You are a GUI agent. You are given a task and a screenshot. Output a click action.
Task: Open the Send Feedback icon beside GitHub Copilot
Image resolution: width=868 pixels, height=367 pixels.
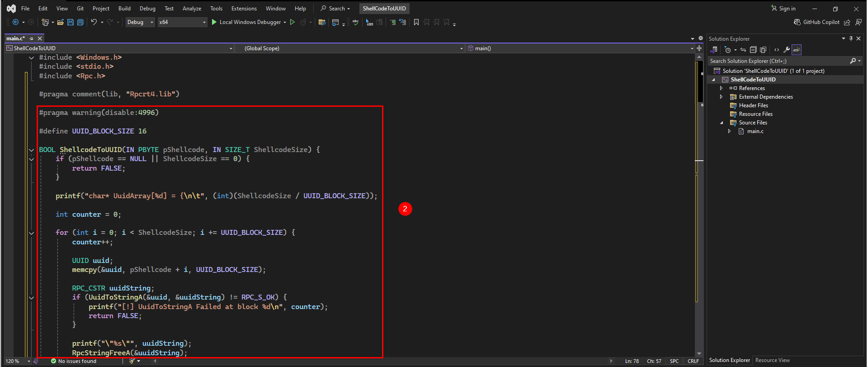(x=859, y=22)
